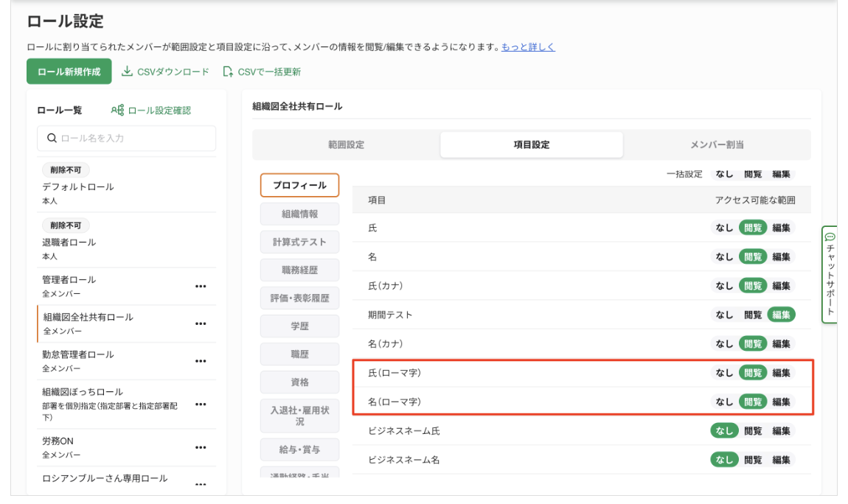Click the CSV download icon
The width and height of the screenshot is (848, 504).
tap(127, 71)
